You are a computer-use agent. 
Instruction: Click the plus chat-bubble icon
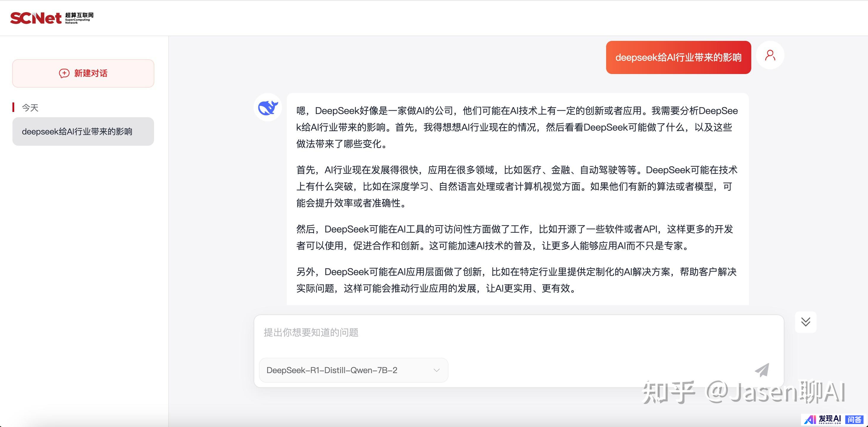coord(64,73)
